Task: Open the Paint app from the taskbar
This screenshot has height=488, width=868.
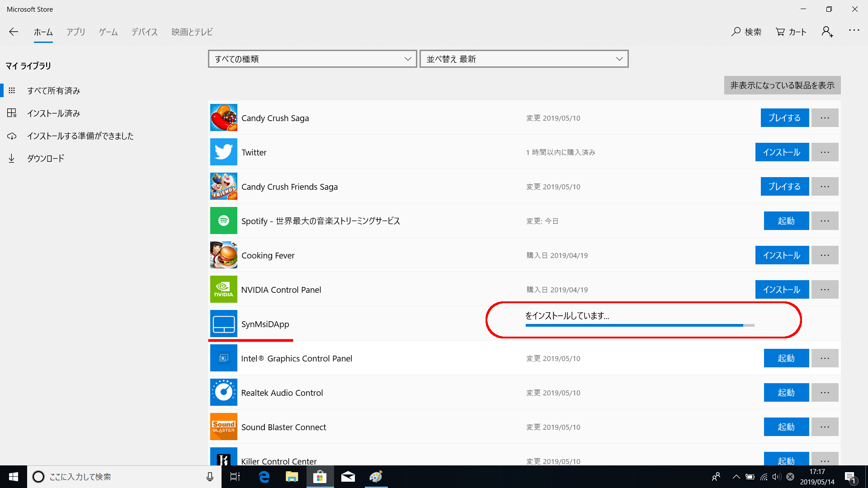Action: (x=376, y=477)
